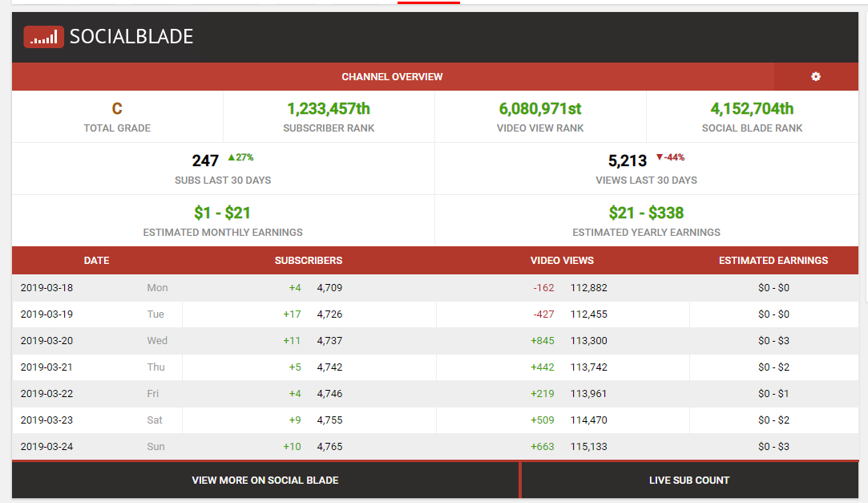
Task: Click the Video Views column header
Action: pos(562,261)
